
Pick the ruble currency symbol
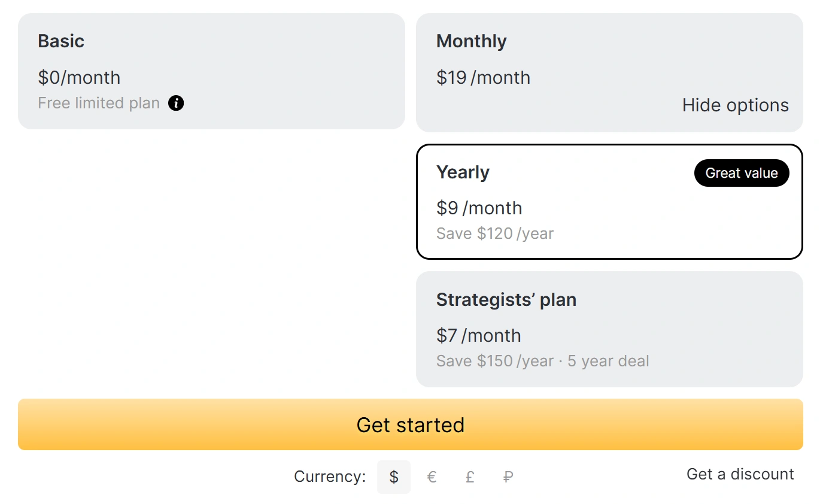click(x=508, y=477)
